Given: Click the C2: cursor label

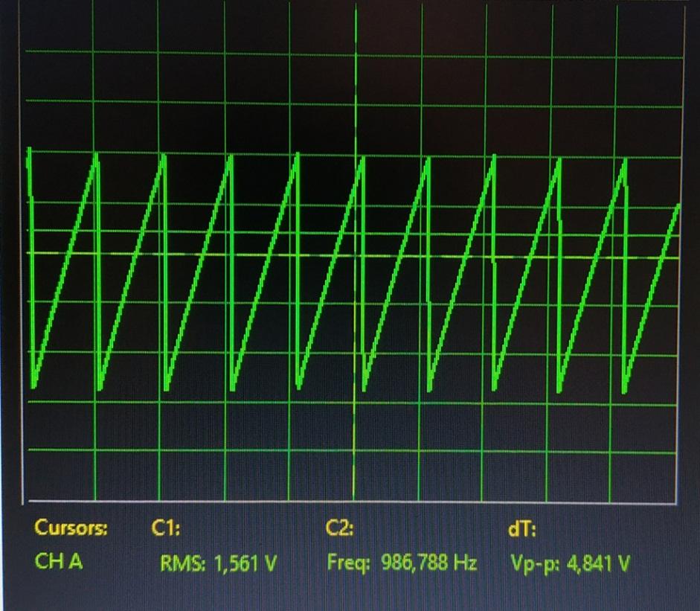Looking at the screenshot, I should tap(340, 528).
